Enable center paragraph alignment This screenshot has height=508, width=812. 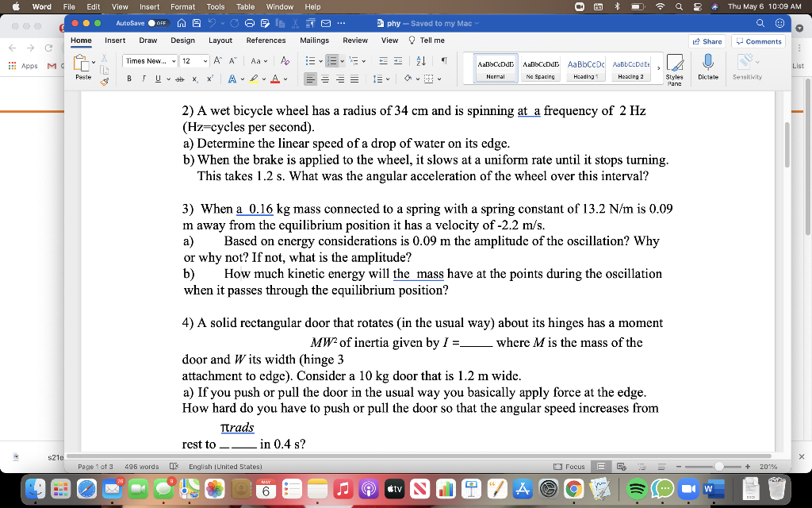[324, 79]
